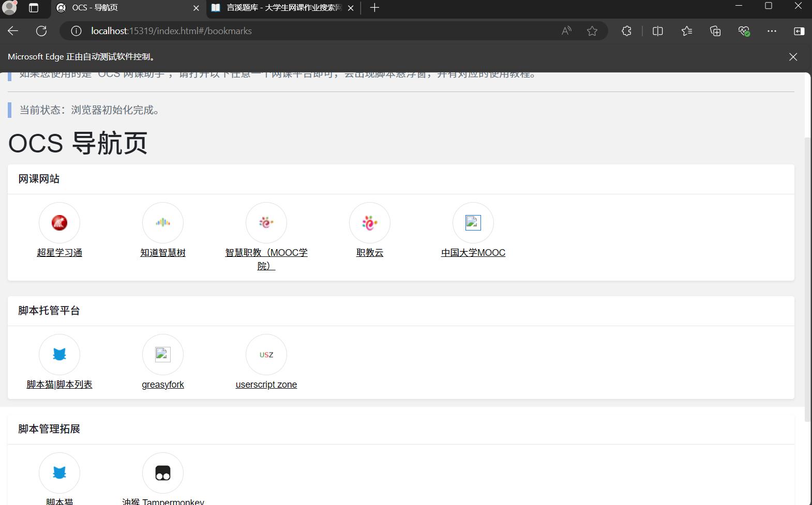
Task: Open the Edge sidebar toggle icon
Action: coord(799,31)
